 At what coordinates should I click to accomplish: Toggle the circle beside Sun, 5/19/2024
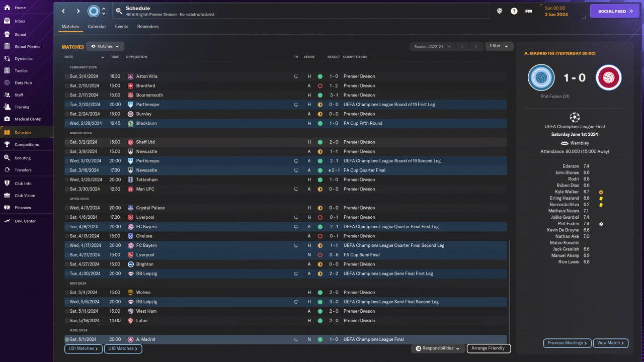tap(67, 321)
